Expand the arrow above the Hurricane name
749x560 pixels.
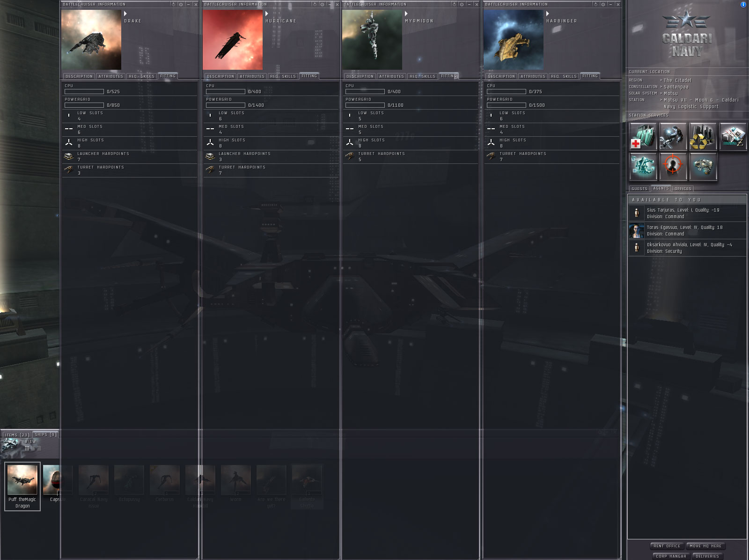pos(267,14)
